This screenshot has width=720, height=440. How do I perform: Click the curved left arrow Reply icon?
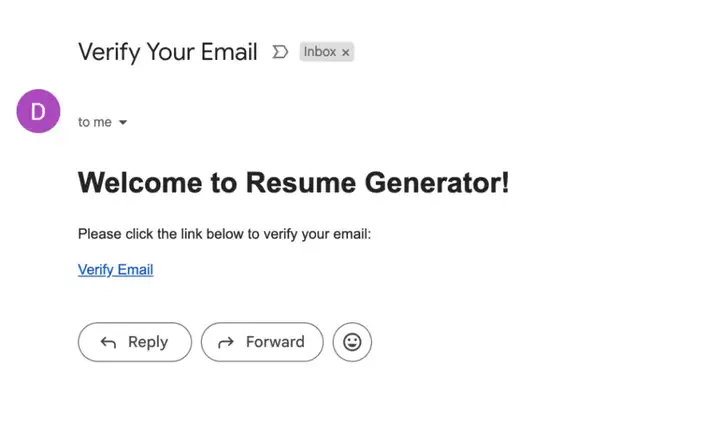[x=108, y=343]
